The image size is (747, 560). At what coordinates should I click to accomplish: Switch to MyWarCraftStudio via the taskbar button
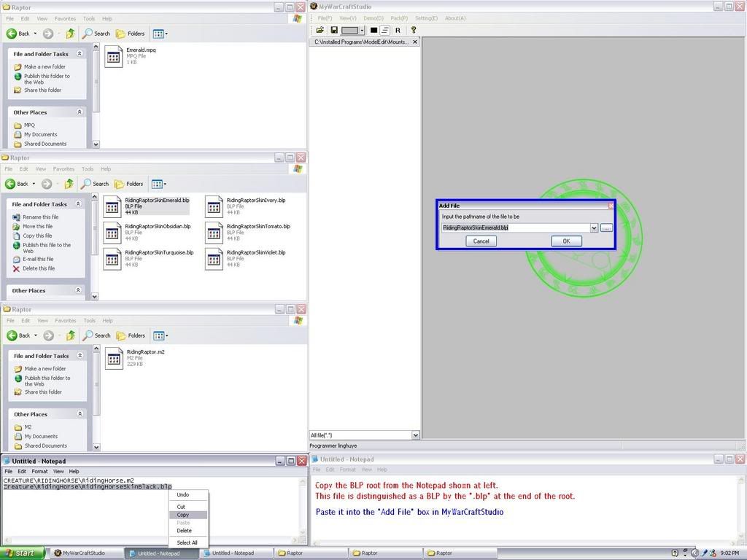86,553
